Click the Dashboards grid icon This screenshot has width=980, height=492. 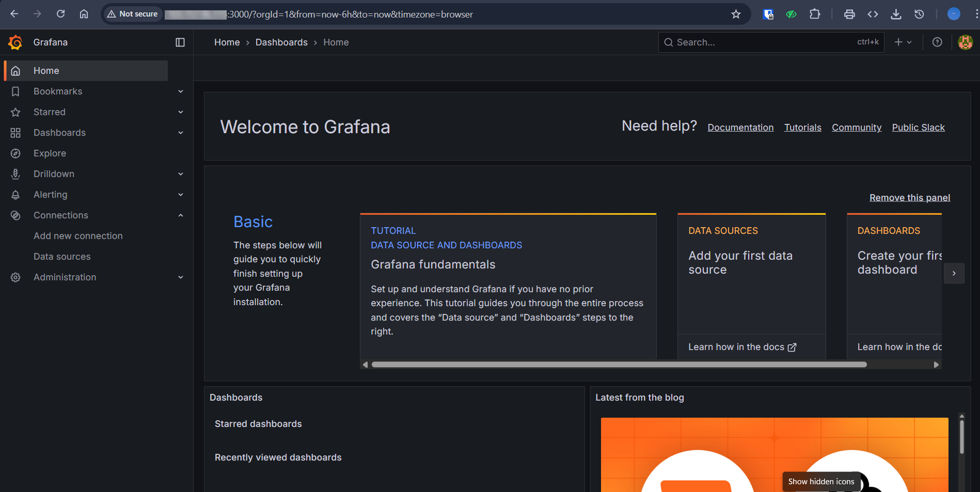15,133
